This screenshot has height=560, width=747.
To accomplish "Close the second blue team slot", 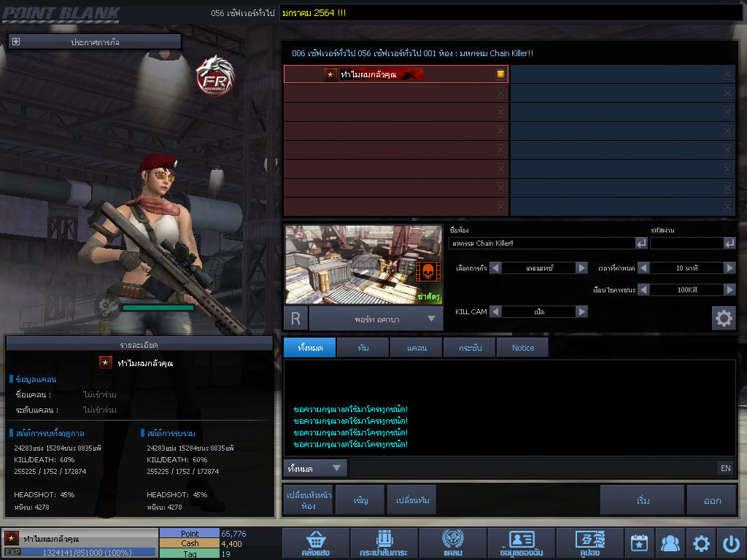I will pos(727,93).
